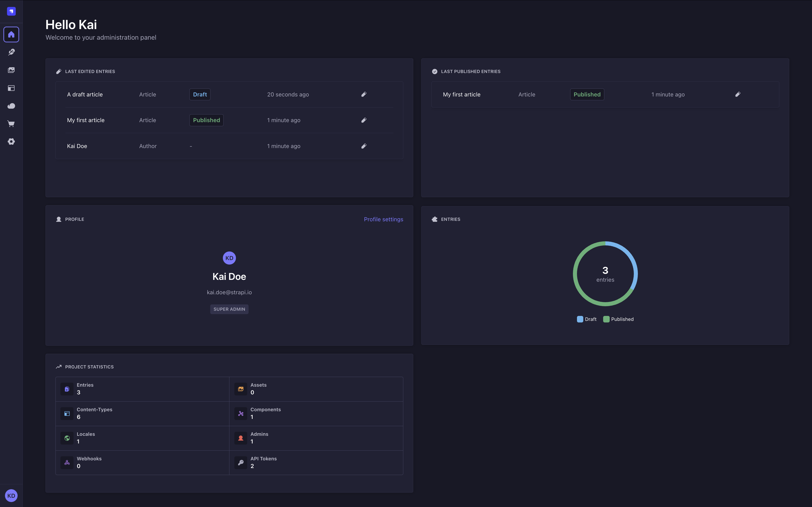This screenshot has width=812, height=507.
Task: Open the Settings gear icon
Action: click(x=11, y=142)
